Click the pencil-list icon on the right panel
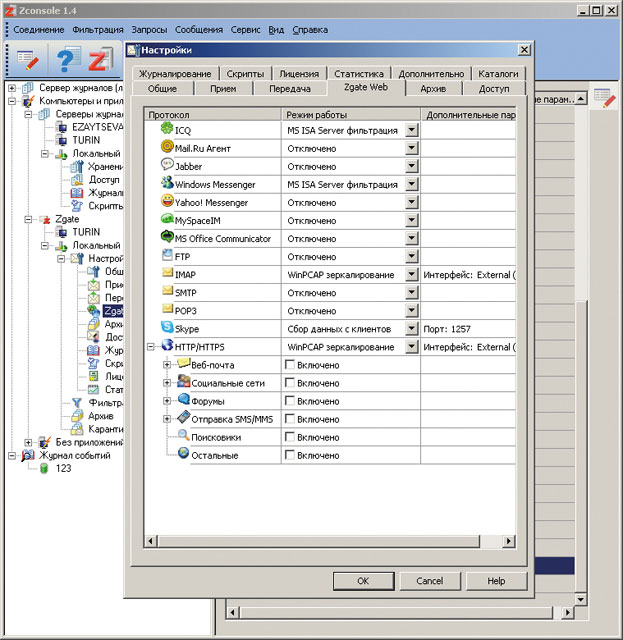The width and height of the screenshot is (623, 640). coord(605,98)
